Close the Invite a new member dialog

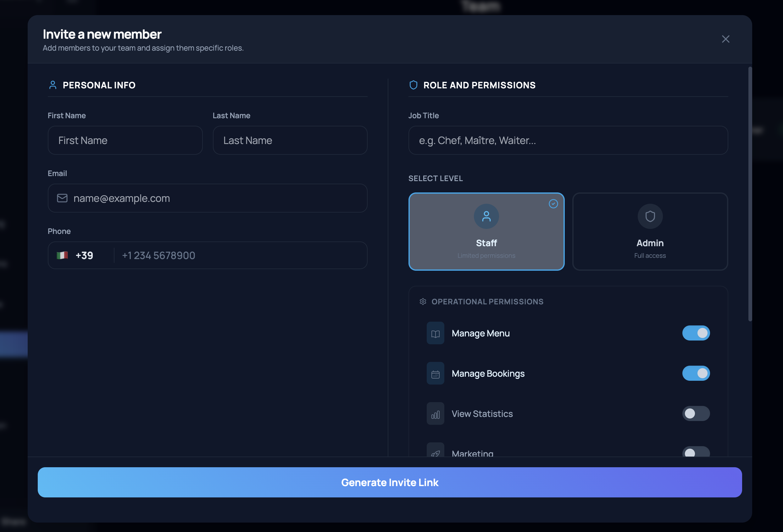(x=726, y=39)
